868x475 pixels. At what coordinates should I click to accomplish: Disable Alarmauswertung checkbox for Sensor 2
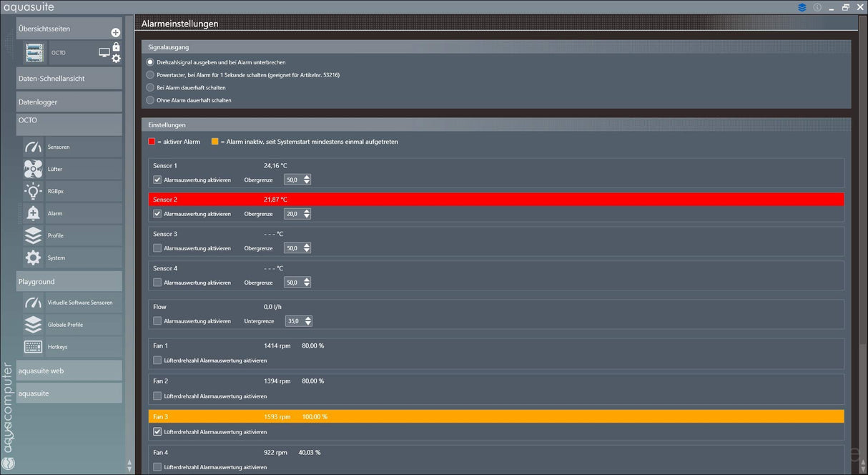point(157,214)
